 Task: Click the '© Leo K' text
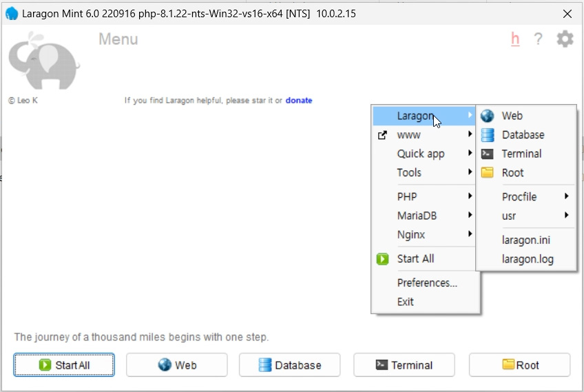click(23, 100)
